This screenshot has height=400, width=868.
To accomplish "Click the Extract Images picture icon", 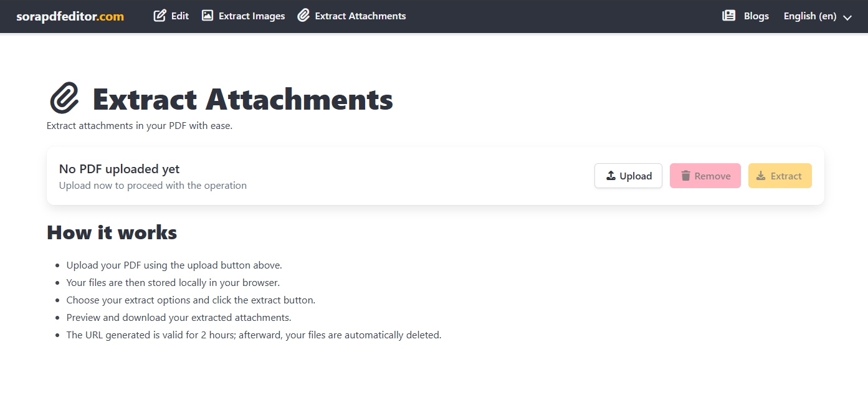I will (206, 16).
